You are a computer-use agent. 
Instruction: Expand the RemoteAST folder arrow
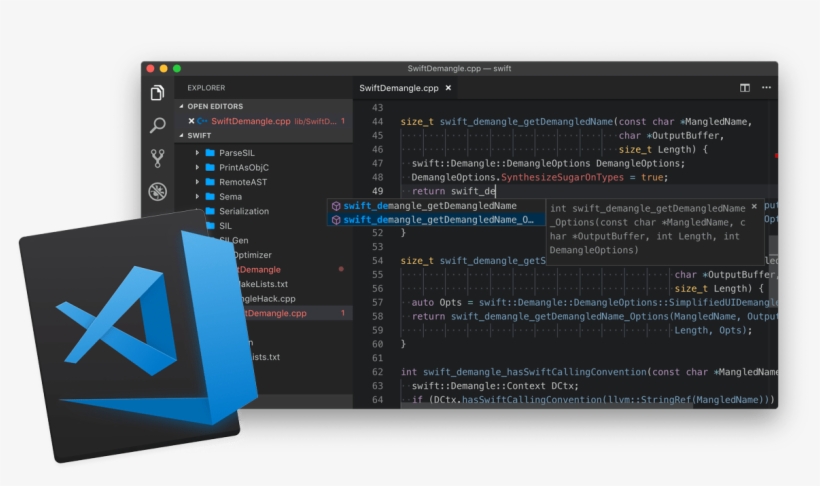coord(197,182)
